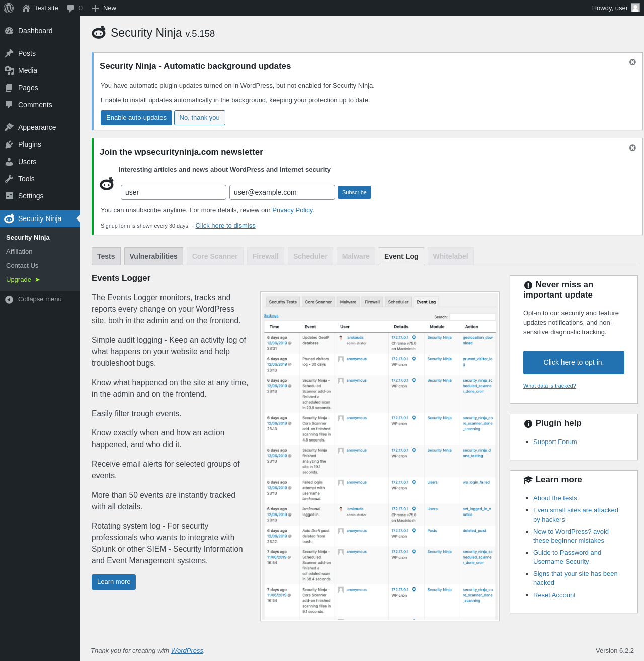
Task: Click the Appearance brush icon
Action: click(9, 127)
